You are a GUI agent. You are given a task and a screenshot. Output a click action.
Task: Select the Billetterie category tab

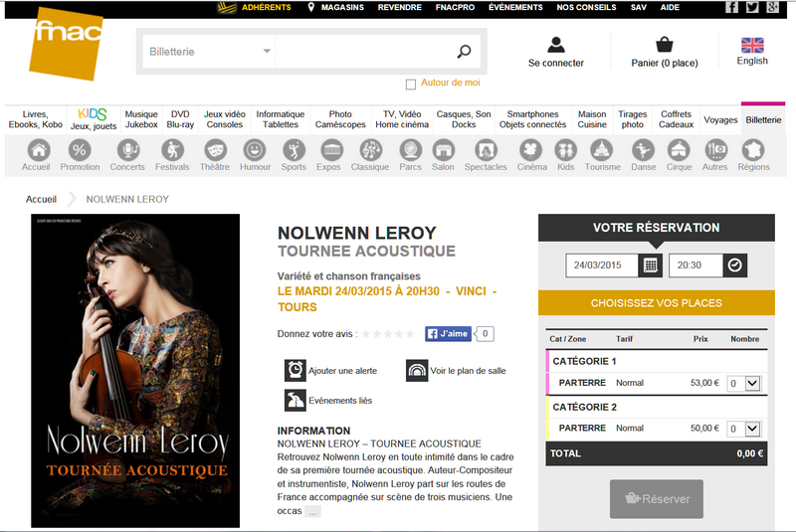coord(763,119)
